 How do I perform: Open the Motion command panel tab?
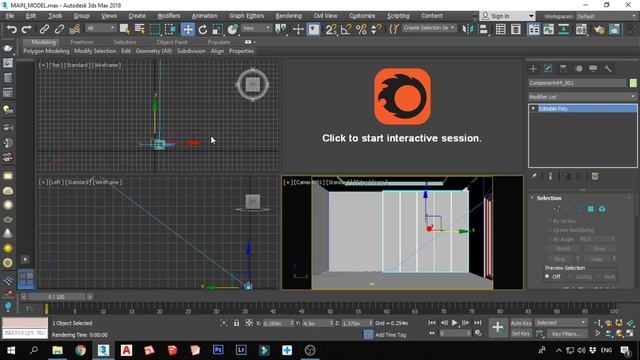click(578, 69)
